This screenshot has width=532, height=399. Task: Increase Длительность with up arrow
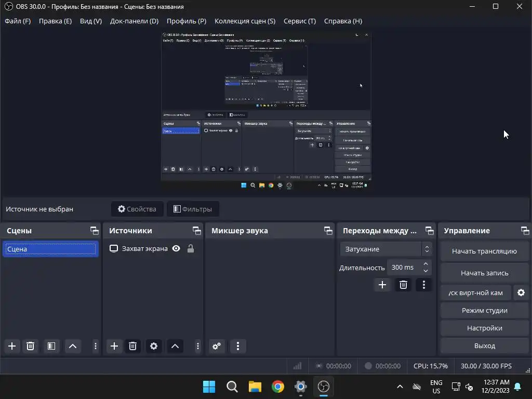coord(426,263)
